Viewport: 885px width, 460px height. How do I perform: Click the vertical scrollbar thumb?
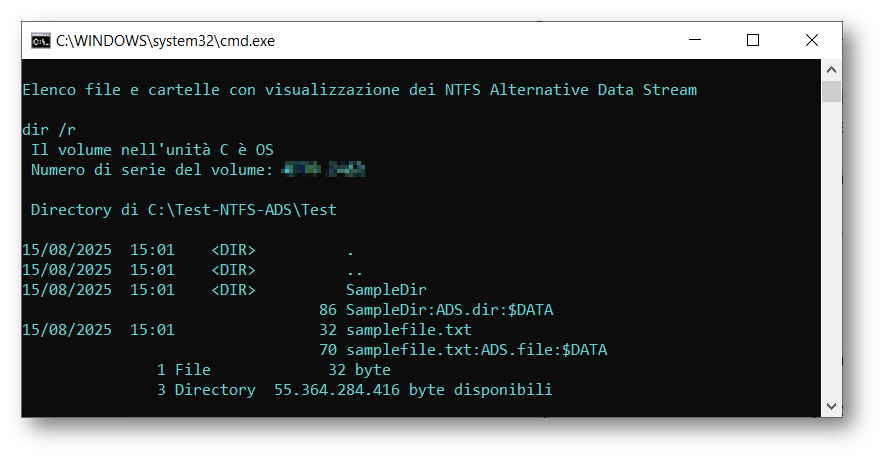831,92
